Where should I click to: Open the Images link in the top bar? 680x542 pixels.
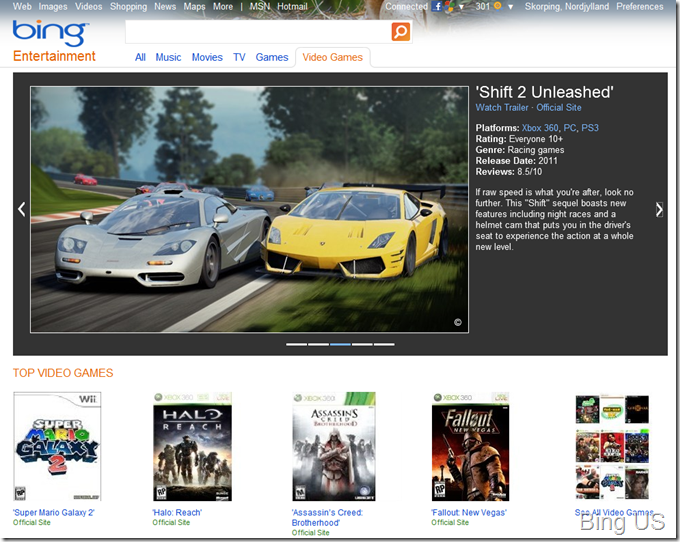[53, 7]
